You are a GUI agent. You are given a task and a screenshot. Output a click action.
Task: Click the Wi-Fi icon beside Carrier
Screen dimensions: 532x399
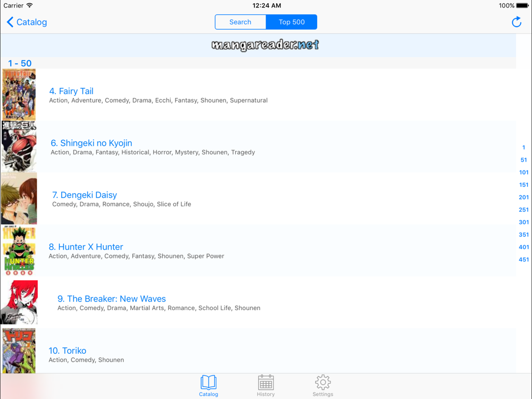pos(30,5)
